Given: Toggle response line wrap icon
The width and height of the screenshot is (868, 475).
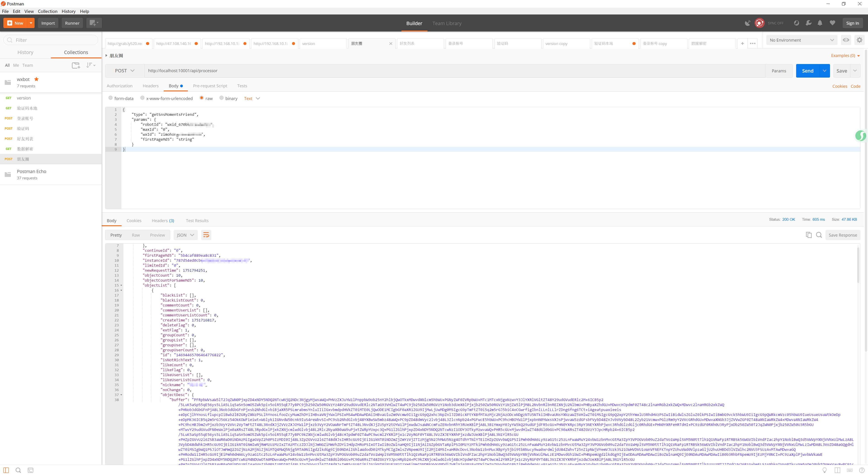Looking at the screenshot, I should [x=206, y=235].
